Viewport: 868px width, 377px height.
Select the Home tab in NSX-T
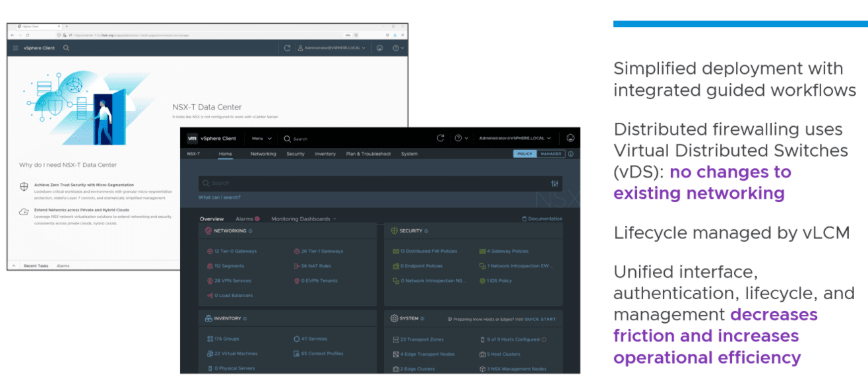pyautogui.click(x=225, y=154)
